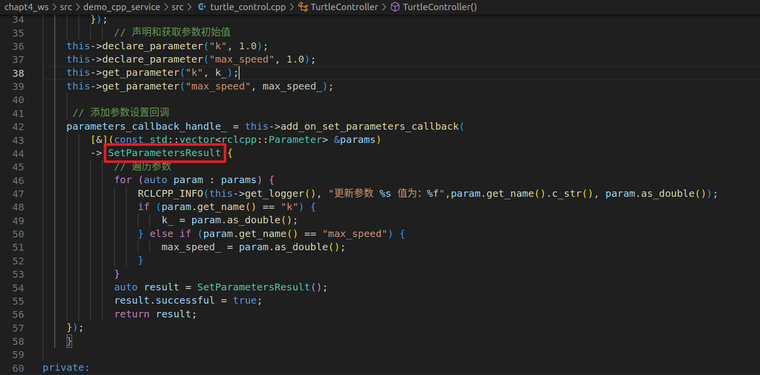Viewport: 760px width, 375px height.
Task: Click the parameters_callback_handle_ variable
Action: (x=146, y=127)
